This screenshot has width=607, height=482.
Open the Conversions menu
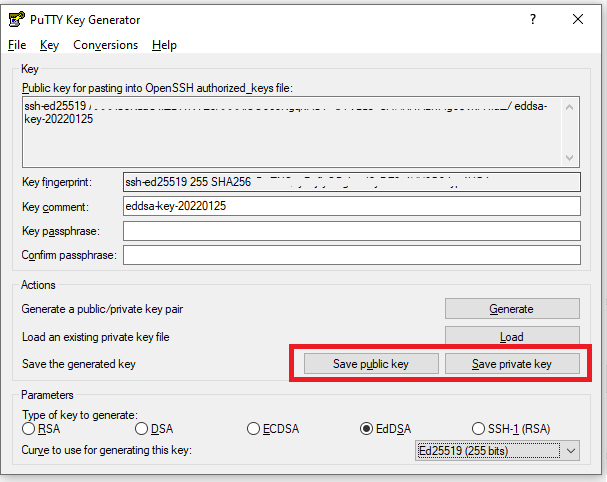[105, 45]
